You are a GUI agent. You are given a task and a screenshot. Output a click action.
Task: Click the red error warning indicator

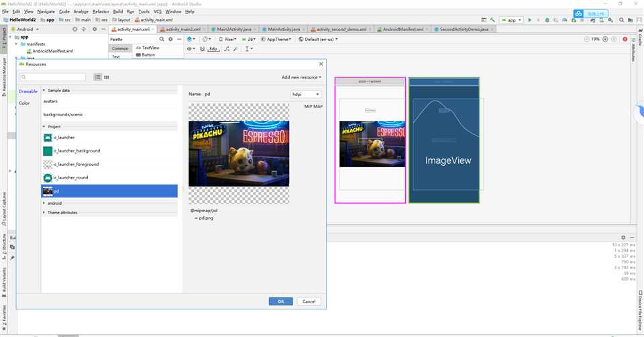coord(625,39)
